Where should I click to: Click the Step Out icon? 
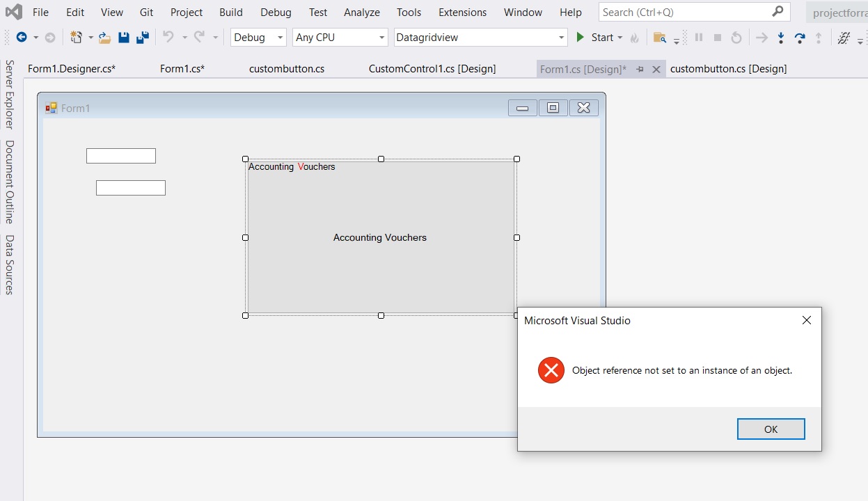(x=819, y=38)
